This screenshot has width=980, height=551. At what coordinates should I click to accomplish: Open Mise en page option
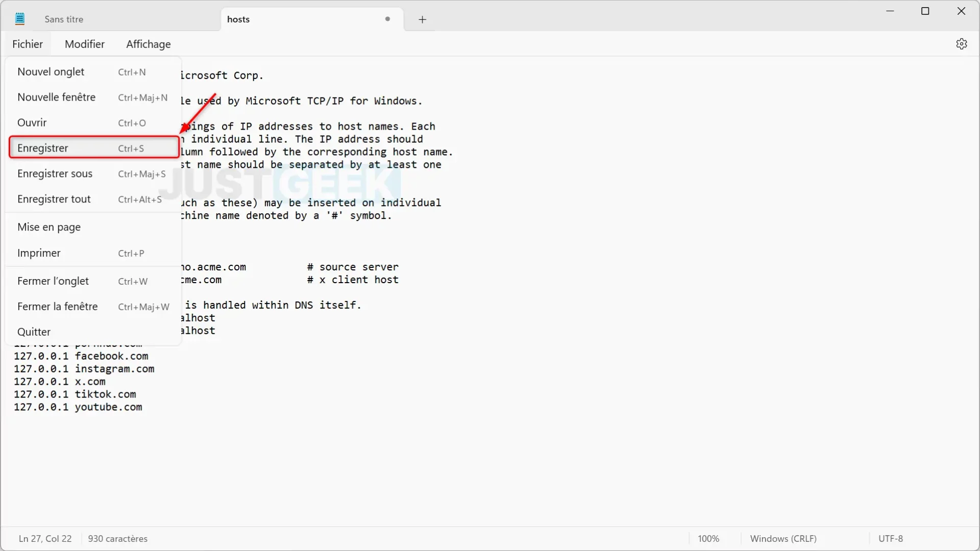93,227
